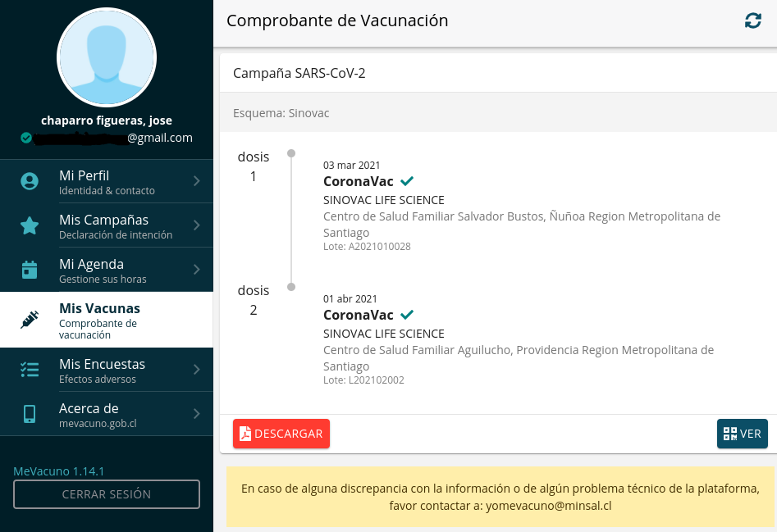This screenshot has height=532, width=777.
Task: Click the profile avatar picture
Action: click(107, 58)
